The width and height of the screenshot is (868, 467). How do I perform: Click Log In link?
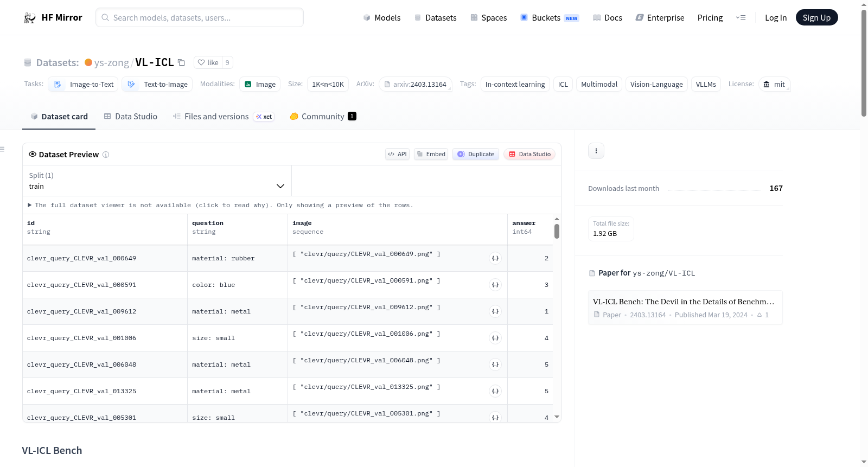pyautogui.click(x=776, y=18)
